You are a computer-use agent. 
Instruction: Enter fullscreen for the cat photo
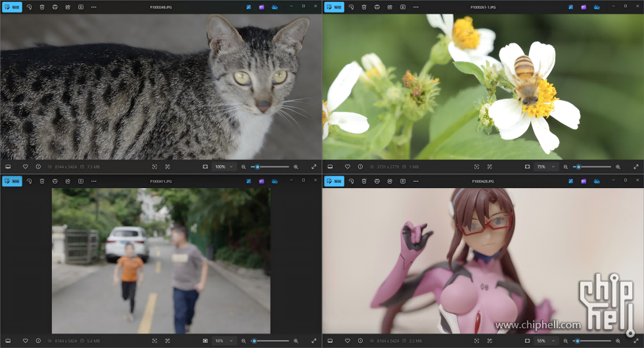pos(313,167)
